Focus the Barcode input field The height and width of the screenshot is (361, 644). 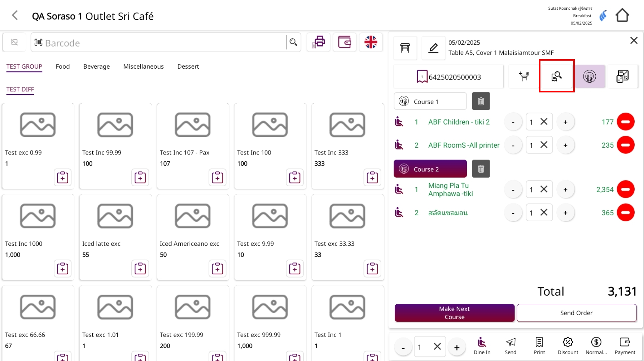[162, 43]
